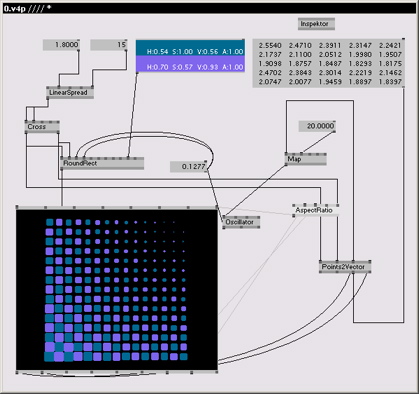419x394 pixels.
Task: Click the 2.4710 cell in value table
Action: [x=300, y=45]
